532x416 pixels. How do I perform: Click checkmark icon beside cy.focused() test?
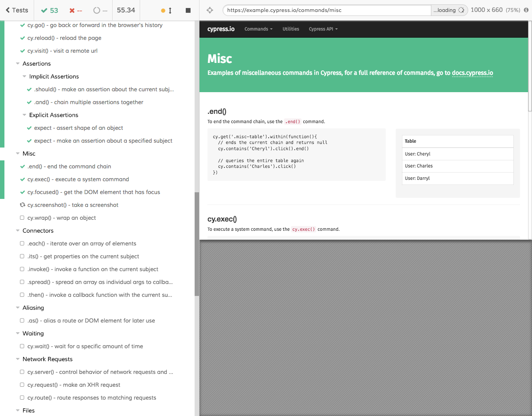tap(23, 192)
